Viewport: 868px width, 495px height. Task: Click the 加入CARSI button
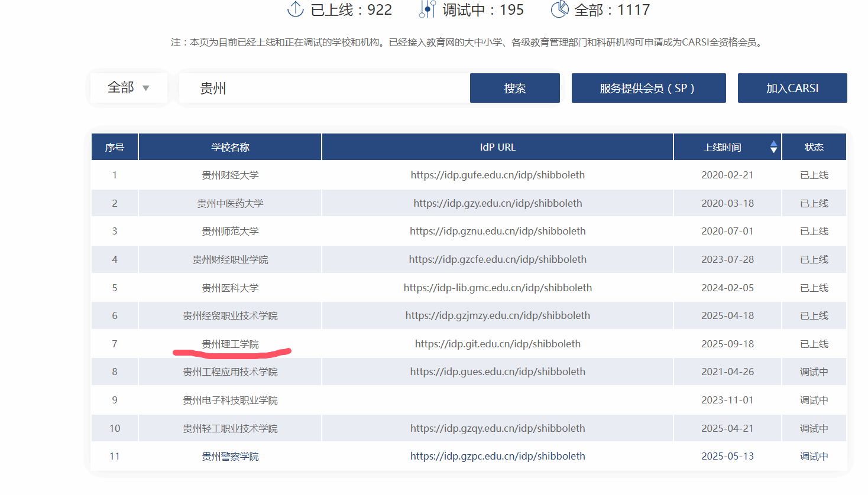click(792, 88)
